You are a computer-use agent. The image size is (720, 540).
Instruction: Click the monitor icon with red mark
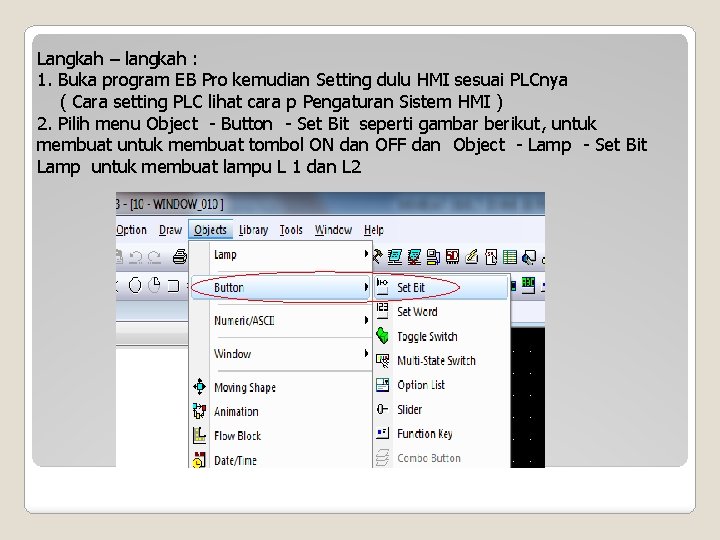pyautogui.click(x=414, y=257)
